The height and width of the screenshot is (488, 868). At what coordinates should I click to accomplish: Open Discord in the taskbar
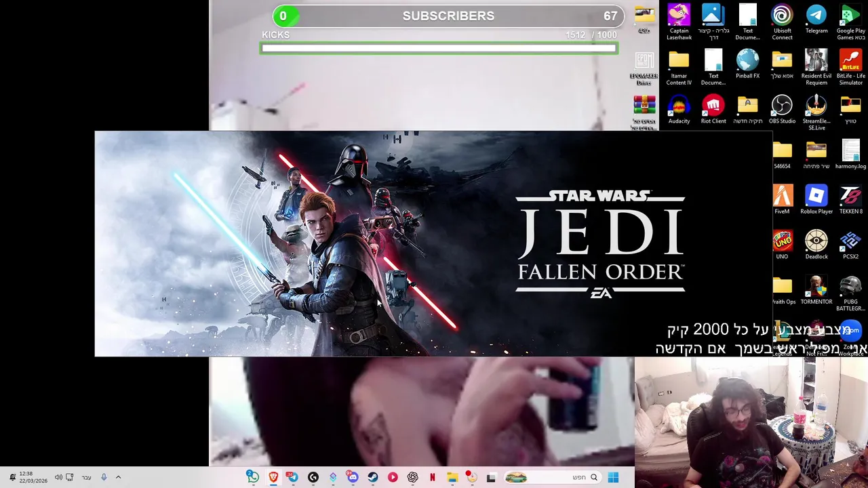pyautogui.click(x=353, y=477)
